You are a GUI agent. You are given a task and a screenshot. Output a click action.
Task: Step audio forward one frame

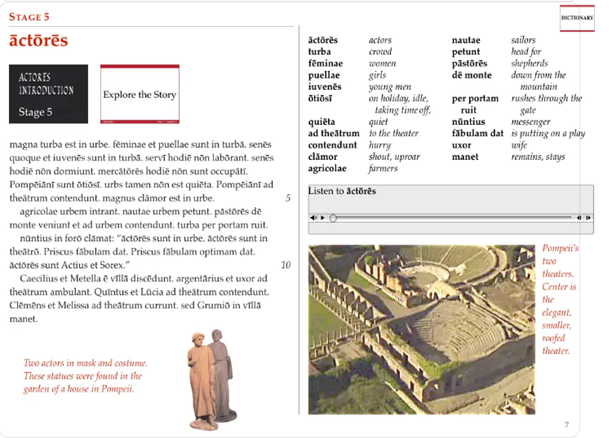(588, 218)
